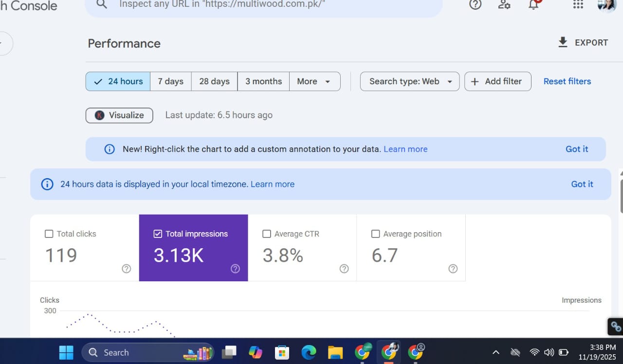Click help icon on Average CTR card

point(344,269)
